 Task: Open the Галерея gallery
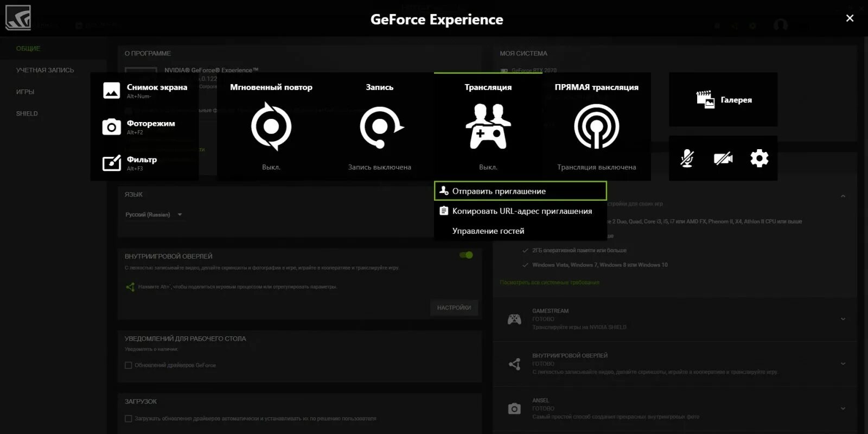(723, 100)
